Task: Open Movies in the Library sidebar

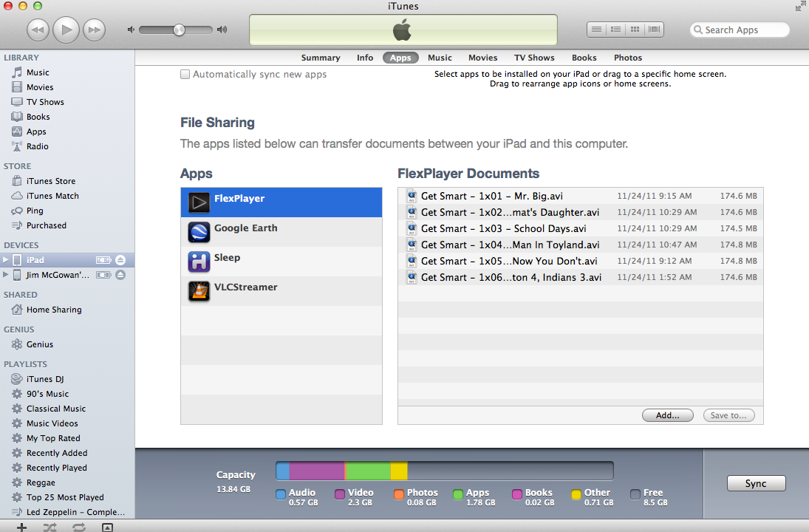Action: (67, 87)
